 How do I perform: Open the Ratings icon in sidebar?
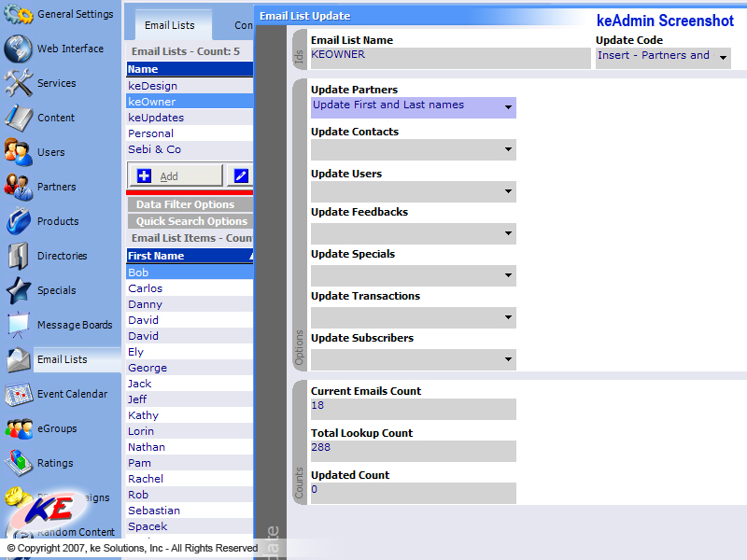point(18,463)
